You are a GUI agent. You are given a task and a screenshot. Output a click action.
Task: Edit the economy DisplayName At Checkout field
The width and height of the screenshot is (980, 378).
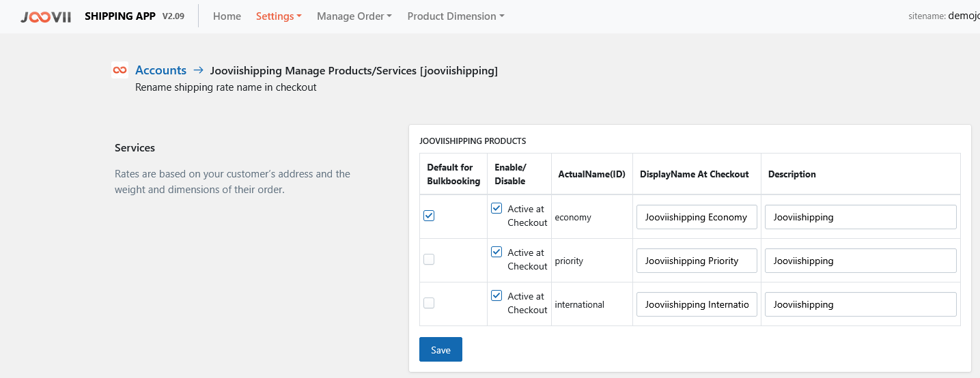click(x=697, y=217)
